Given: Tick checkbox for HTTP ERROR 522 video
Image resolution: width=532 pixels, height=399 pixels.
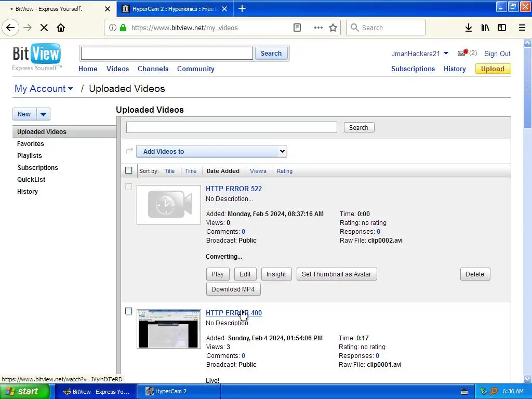Looking at the screenshot, I should pyautogui.click(x=129, y=187).
